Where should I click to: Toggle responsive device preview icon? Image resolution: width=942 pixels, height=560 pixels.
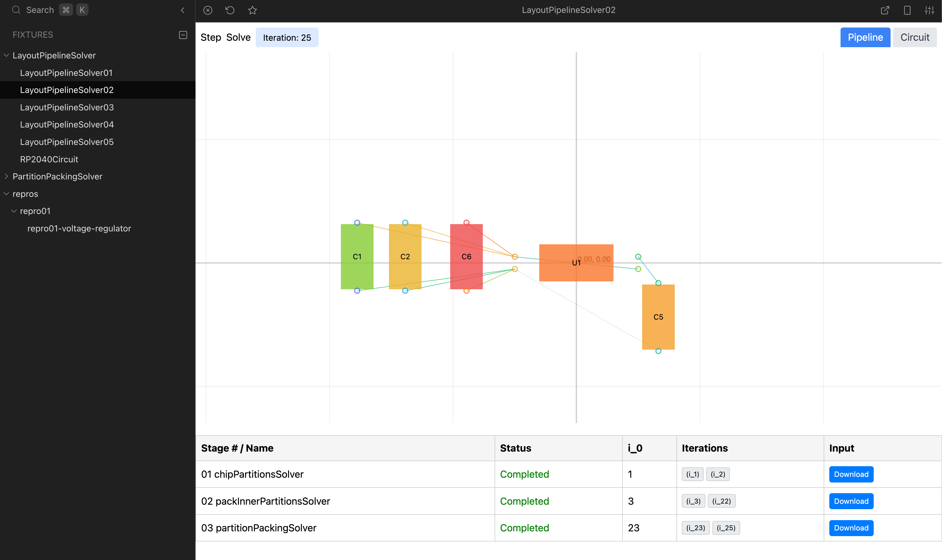point(907,10)
